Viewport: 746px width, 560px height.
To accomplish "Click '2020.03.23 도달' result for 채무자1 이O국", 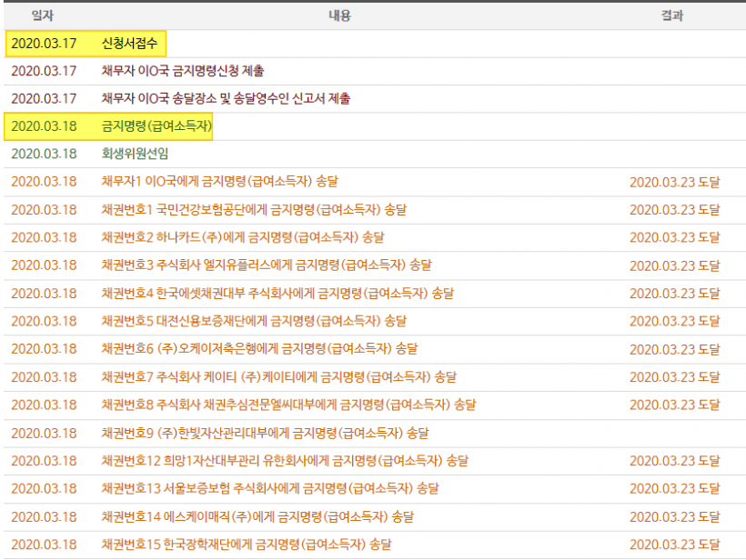I will point(675,182).
